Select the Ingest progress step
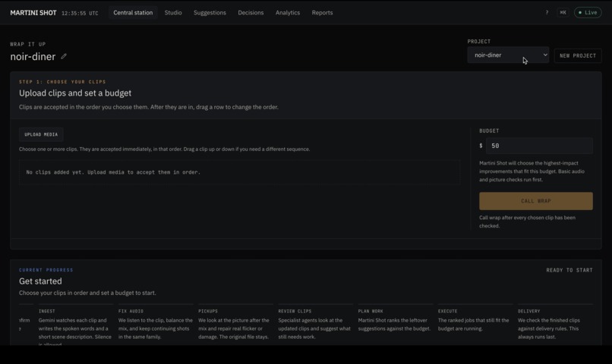Viewport: 612px width, 364px height. click(76, 325)
